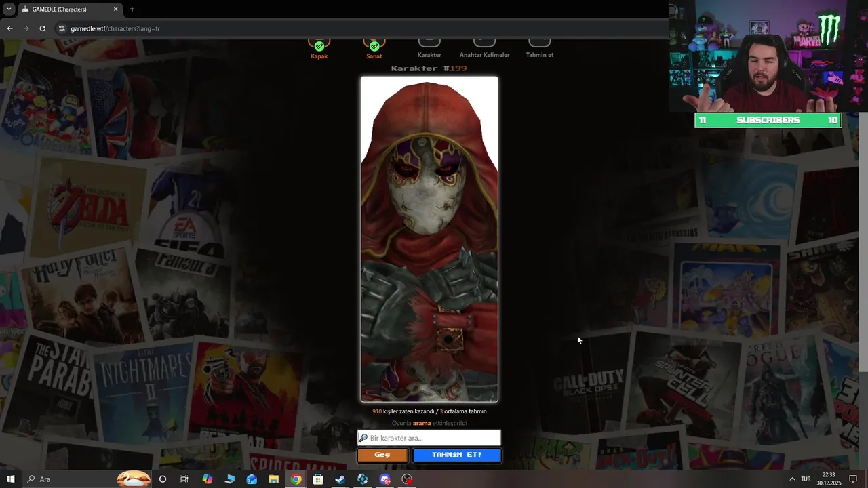View site information icon in address bar
868x488 pixels.
pos(62,28)
